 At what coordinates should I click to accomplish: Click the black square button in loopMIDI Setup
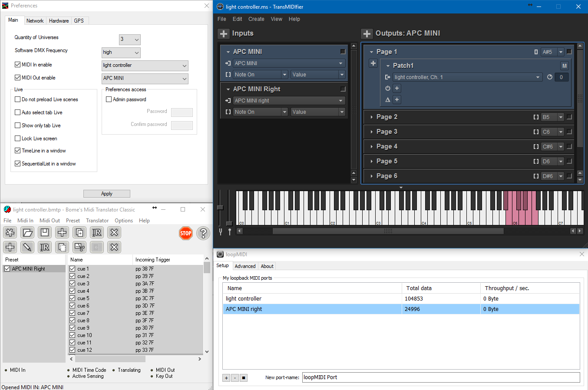click(244, 378)
